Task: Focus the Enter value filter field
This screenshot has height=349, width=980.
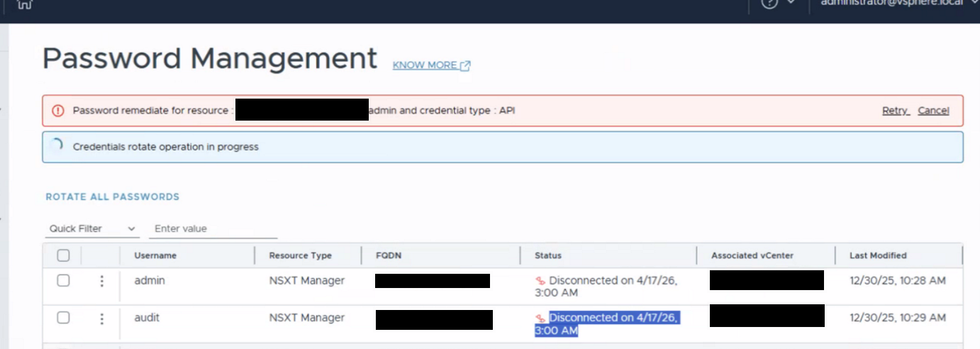Action: 213,228
